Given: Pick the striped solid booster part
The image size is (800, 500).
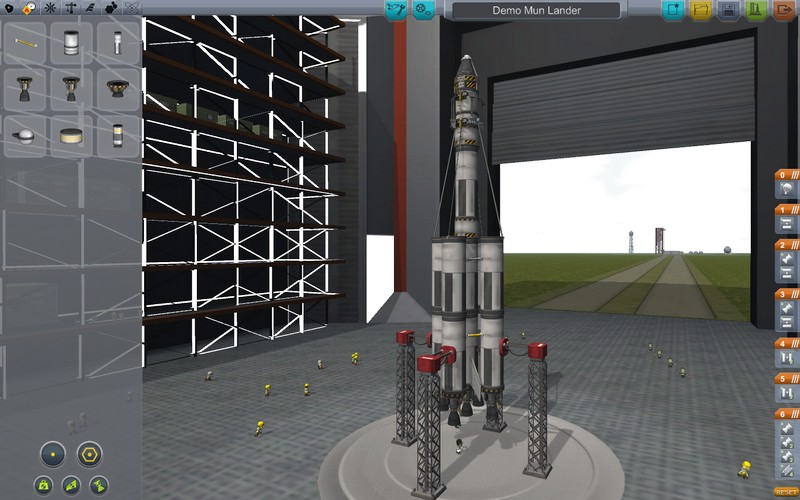Looking at the screenshot, I should tap(118, 136).
